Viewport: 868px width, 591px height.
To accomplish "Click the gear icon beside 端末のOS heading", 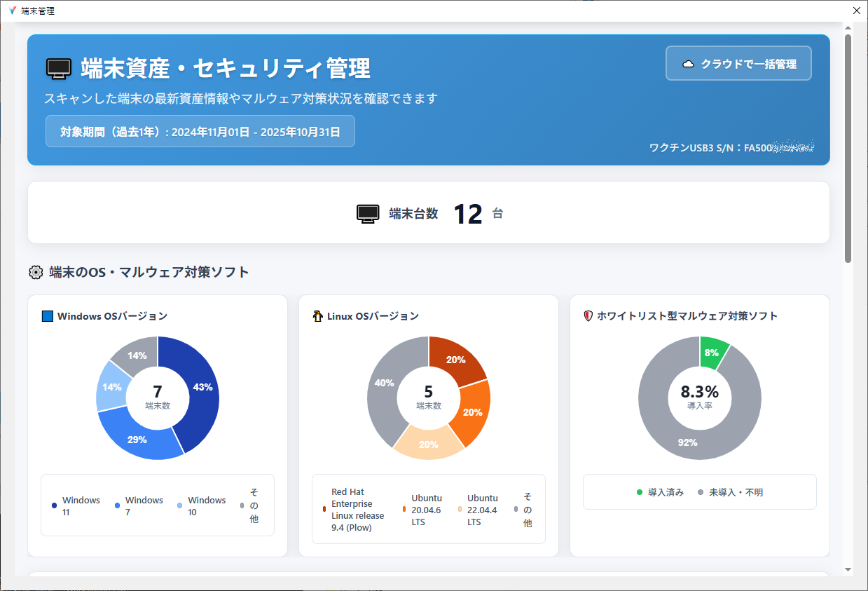I will (35, 272).
